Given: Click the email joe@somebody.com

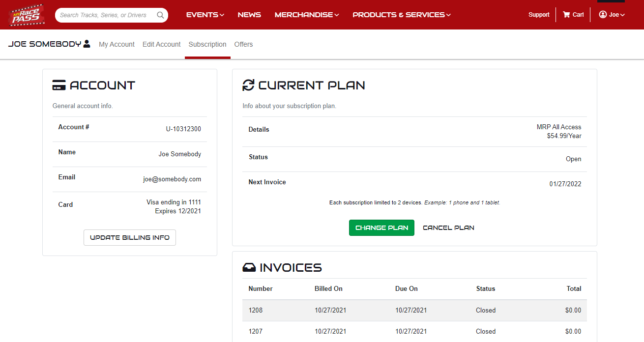Looking at the screenshot, I should click(x=172, y=179).
